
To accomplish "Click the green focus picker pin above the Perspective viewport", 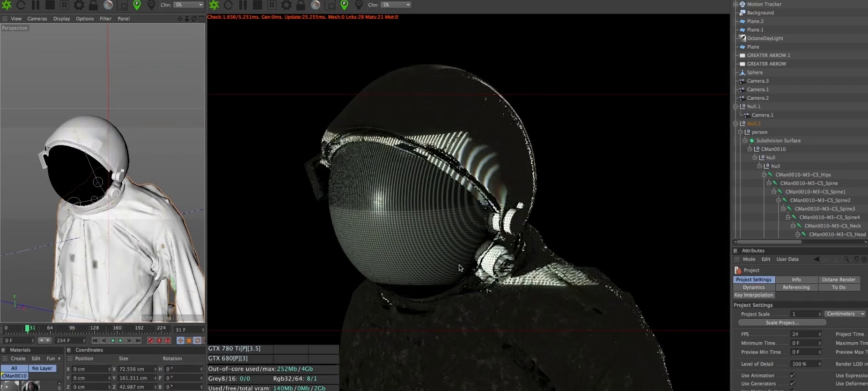I will (137, 5).
